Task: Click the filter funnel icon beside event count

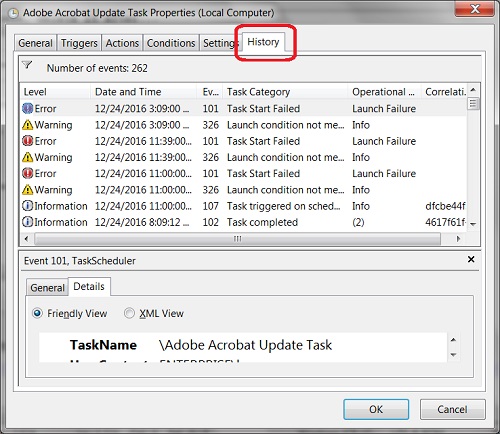Action: tap(27, 64)
